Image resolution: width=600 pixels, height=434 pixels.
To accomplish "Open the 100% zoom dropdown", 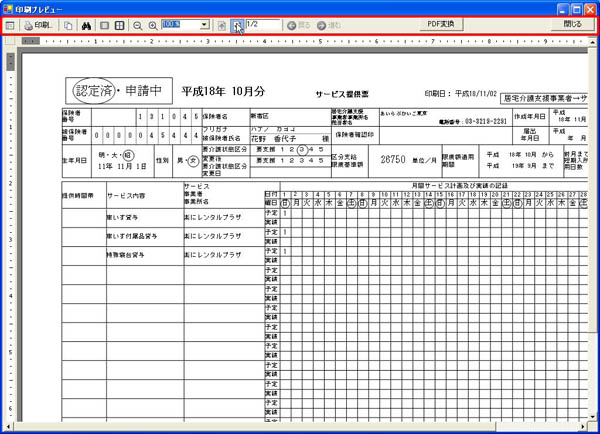I will [205, 25].
